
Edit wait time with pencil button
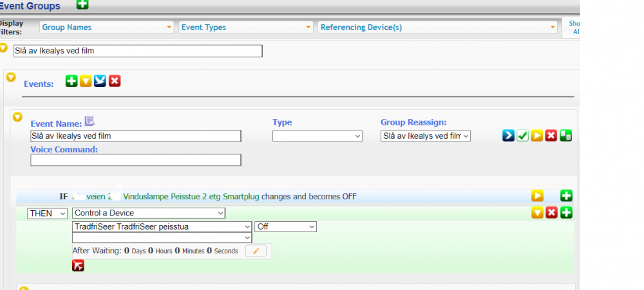coord(256,251)
